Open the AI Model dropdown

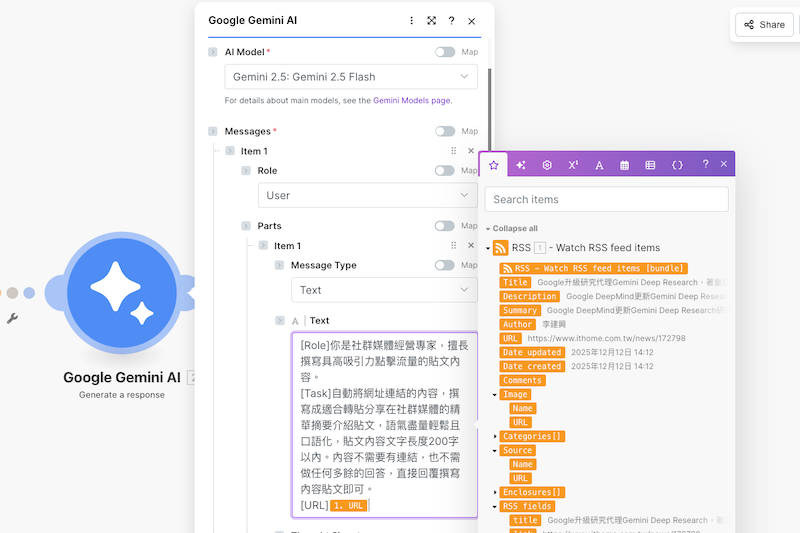click(x=351, y=77)
